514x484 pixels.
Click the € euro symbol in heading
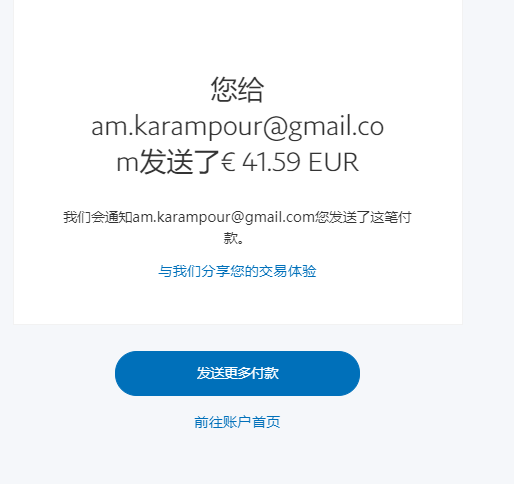pyautogui.click(x=228, y=162)
